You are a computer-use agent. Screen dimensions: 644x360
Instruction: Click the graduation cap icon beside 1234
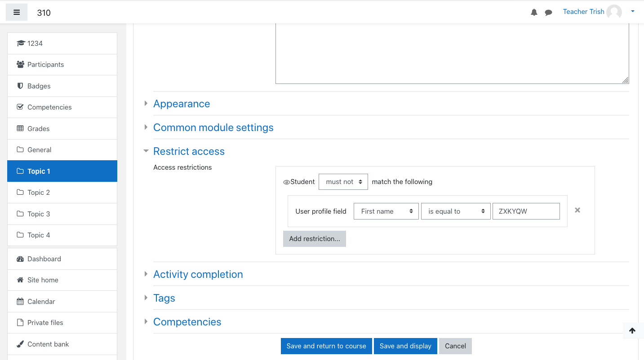point(21,43)
